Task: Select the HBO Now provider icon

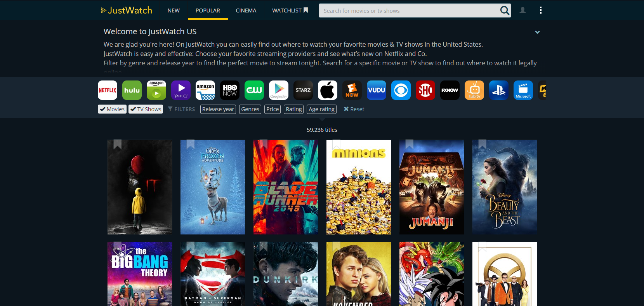Action: 230,90
